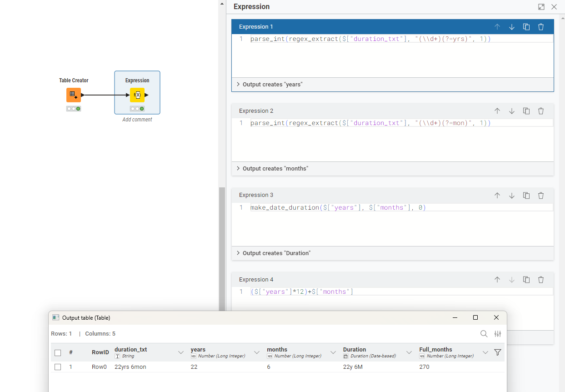
Task: Open search in Output table
Action: (484, 334)
